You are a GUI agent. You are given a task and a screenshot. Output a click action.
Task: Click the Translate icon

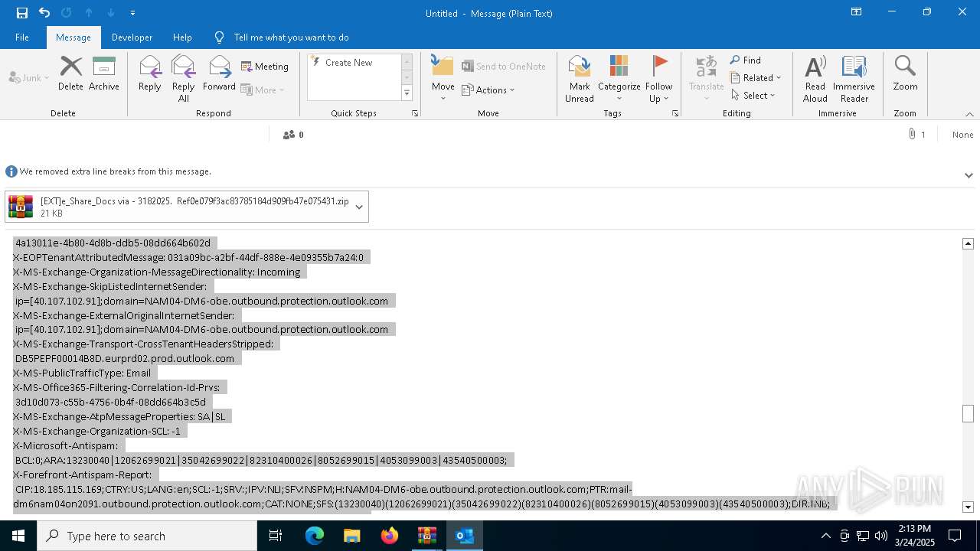(x=707, y=78)
